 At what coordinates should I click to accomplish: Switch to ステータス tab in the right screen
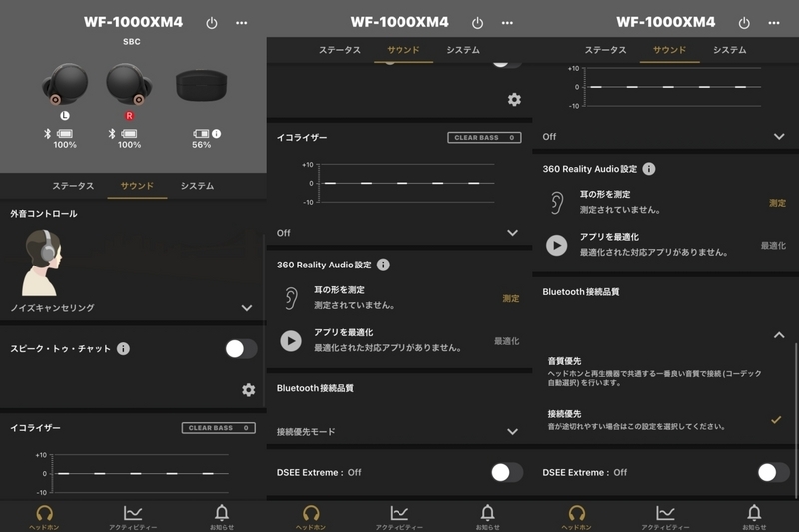pos(605,50)
